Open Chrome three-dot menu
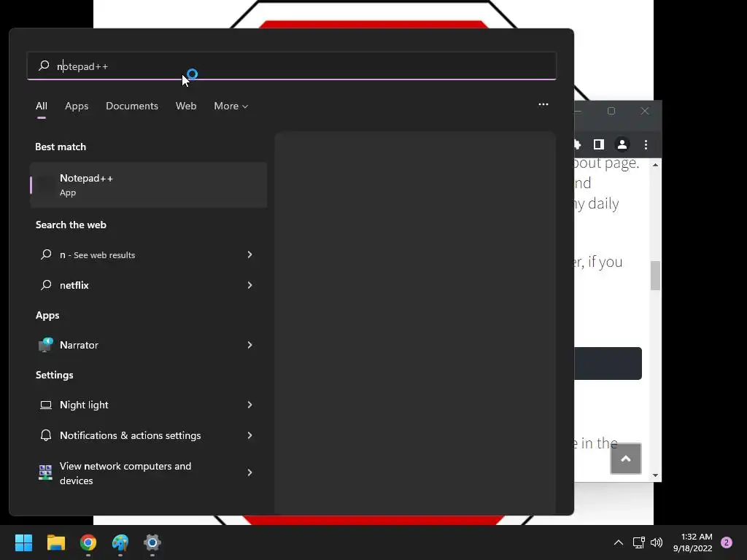This screenshot has width=747, height=560. (x=646, y=144)
